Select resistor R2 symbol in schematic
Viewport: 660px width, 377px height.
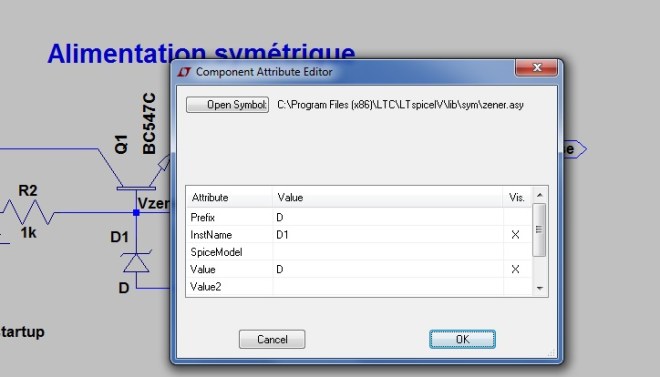tap(28, 212)
